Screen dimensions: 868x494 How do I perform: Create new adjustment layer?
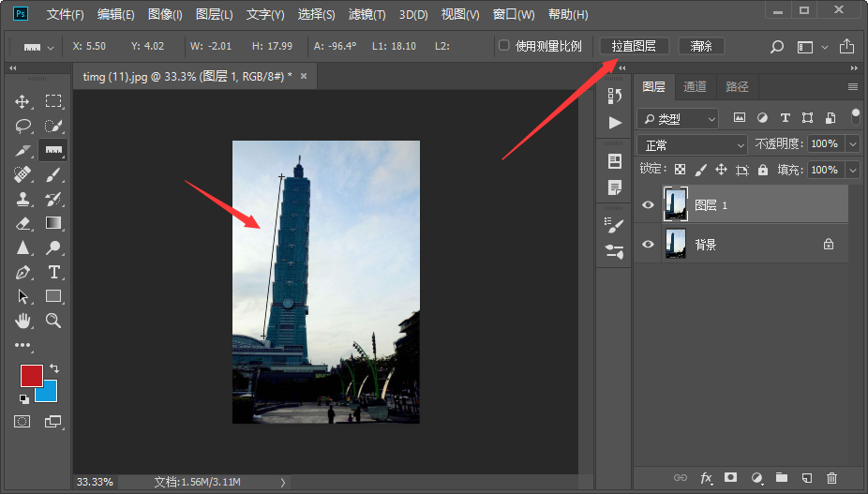click(756, 477)
